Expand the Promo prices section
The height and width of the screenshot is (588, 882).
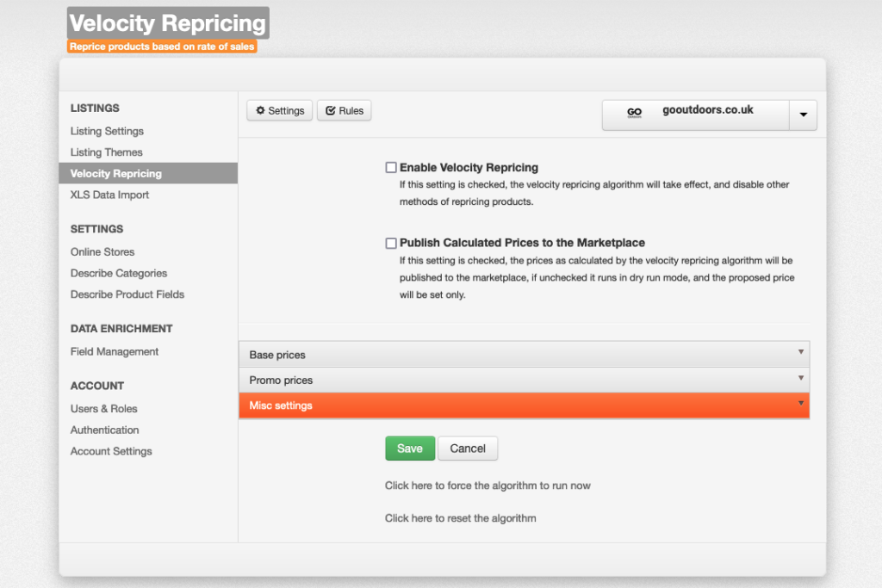tap(524, 380)
